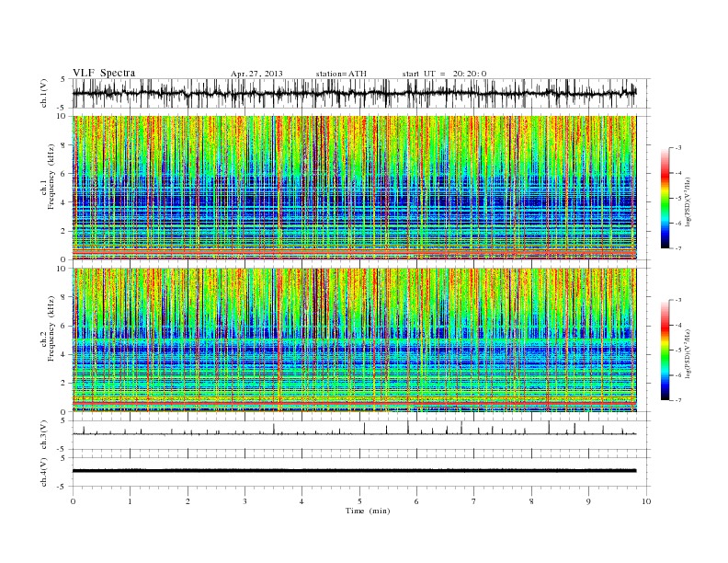Click time axis tick label '9'

click(x=588, y=501)
